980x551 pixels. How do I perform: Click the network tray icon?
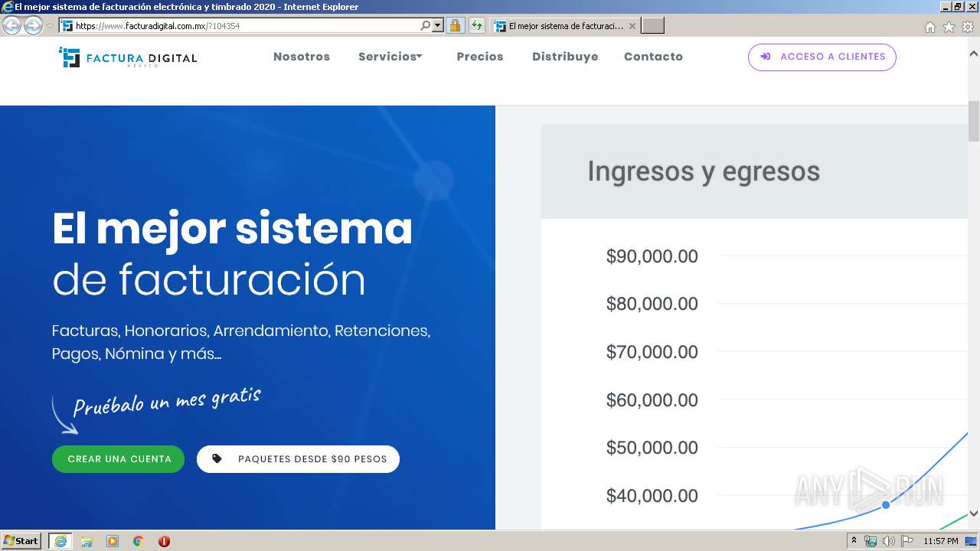coord(871,541)
